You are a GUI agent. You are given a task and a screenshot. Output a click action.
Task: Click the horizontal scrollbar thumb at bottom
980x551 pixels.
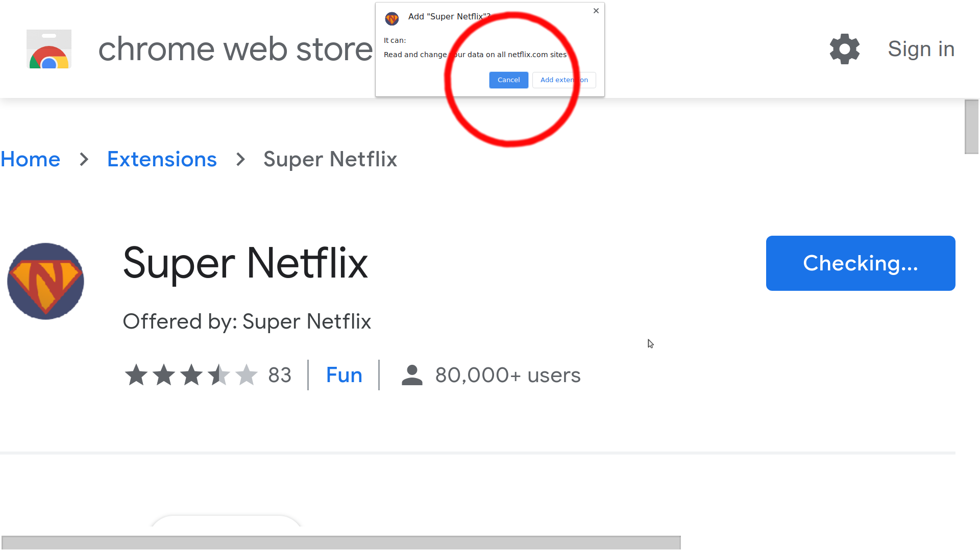coord(341,543)
